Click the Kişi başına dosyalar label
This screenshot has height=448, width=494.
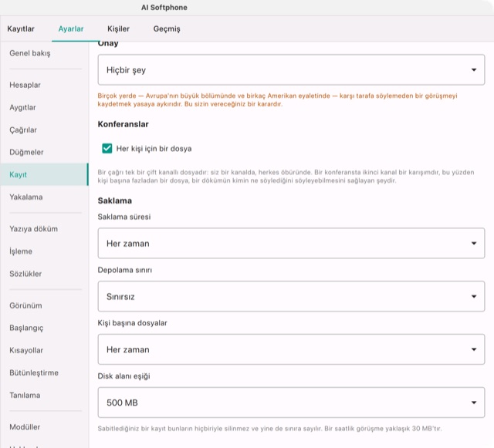pyautogui.click(x=132, y=322)
